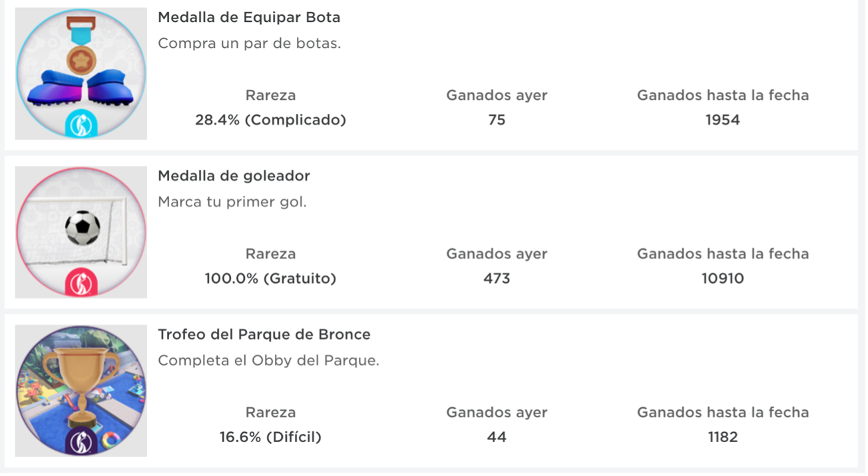This screenshot has height=476, width=868.
Task: Open the bronze trophy badge image
Action: click(x=81, y=390)
